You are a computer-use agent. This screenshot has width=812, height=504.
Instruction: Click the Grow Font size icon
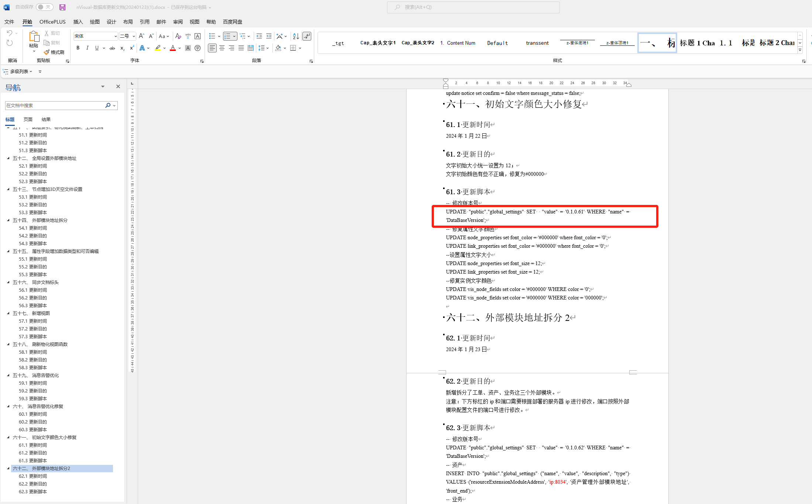141,36
